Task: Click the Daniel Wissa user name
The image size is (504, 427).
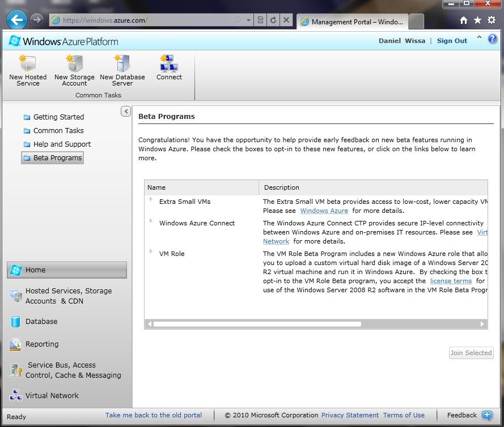Action: 402,41
